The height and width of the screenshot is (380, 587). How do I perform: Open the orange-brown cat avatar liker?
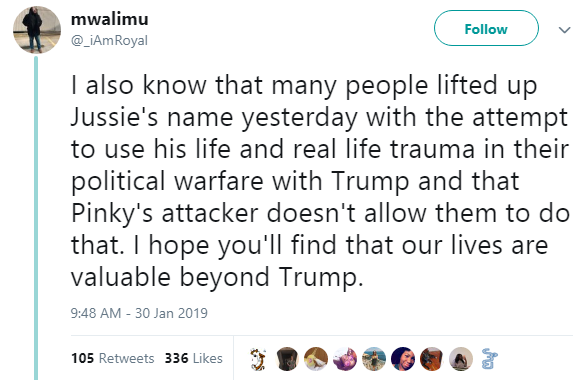(432, 359)
